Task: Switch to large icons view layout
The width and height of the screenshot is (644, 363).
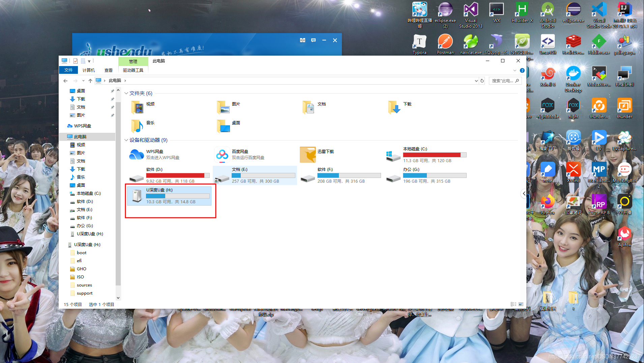Action: [x=521, y=304]
